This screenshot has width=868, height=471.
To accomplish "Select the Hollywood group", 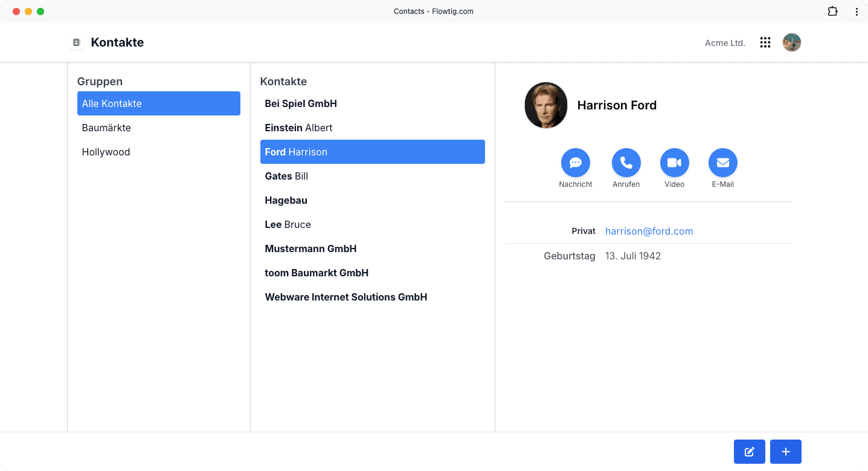I will 159,152.
